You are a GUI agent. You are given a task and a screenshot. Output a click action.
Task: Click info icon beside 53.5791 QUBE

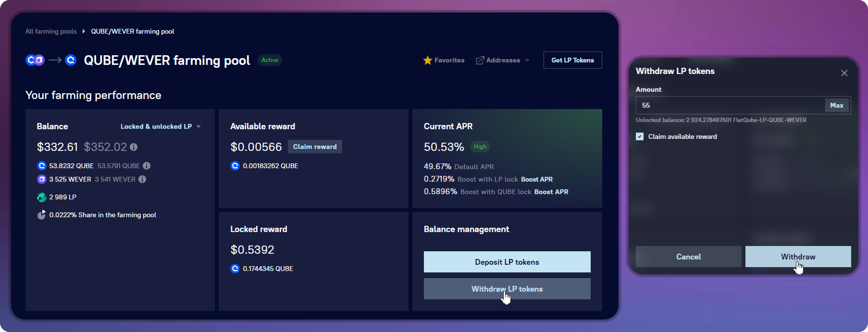(147, 166)
